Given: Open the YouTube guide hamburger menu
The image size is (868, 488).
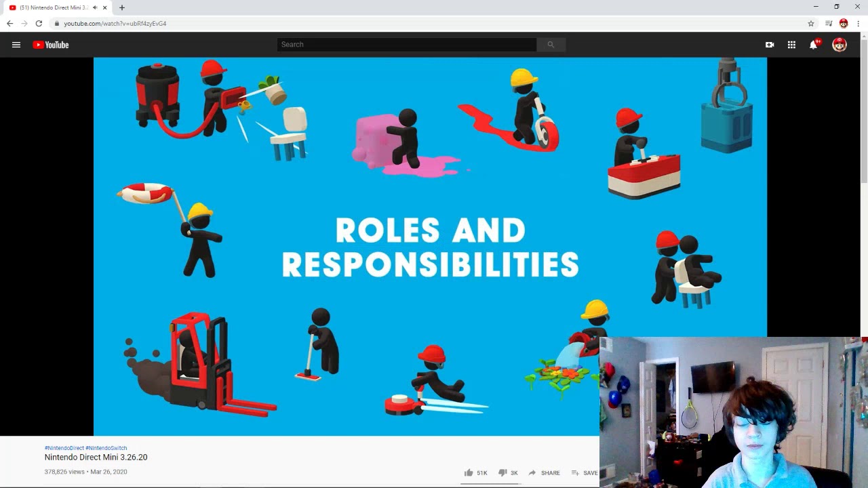Looking at the screenshot, I should pyautogui.click(x=16, y=45).
